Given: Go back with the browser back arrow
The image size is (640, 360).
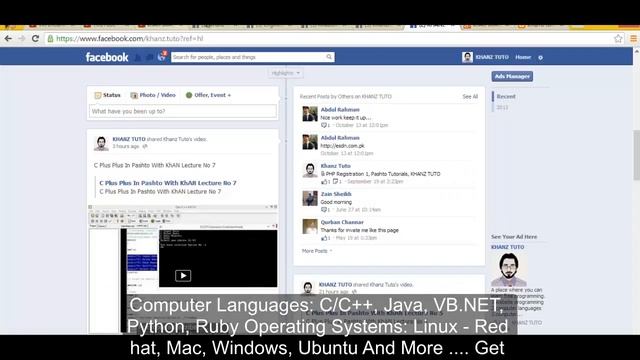Looking at the screenshot, I should pyautogui.click(x=8, y=38).
